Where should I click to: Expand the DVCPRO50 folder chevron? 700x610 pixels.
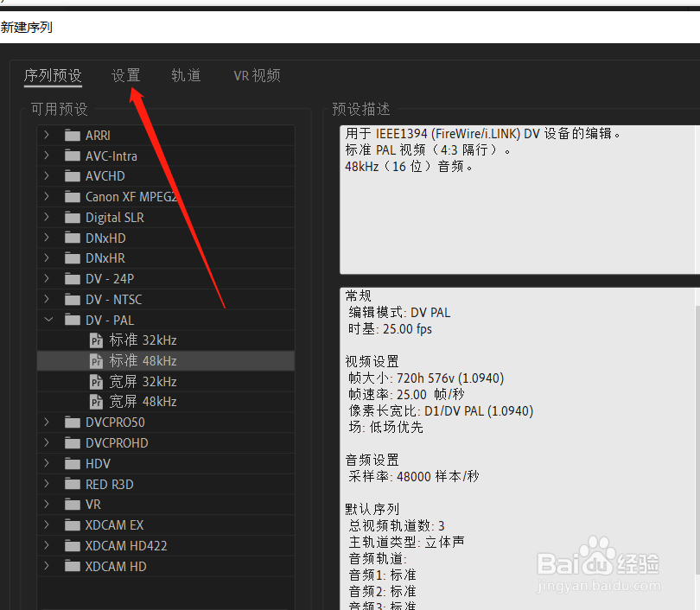point(47,422)
